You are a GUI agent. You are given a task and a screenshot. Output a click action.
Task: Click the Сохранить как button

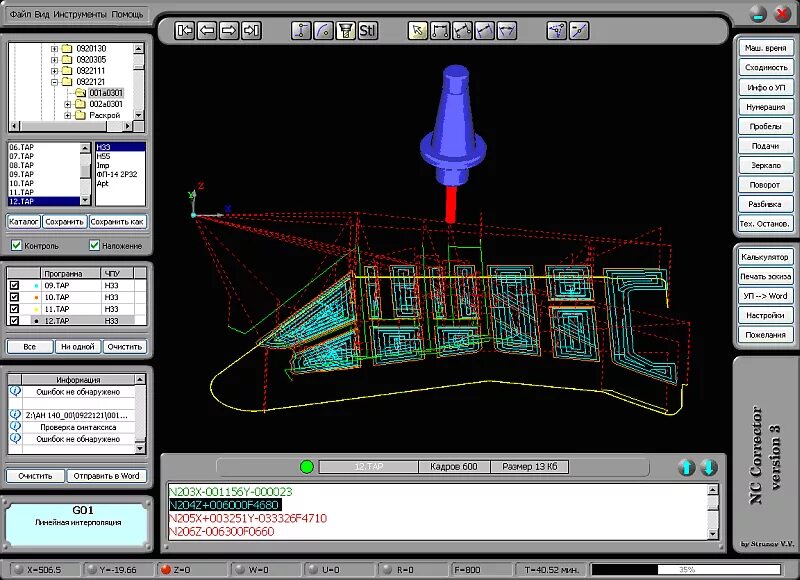[x=117, y=222]
